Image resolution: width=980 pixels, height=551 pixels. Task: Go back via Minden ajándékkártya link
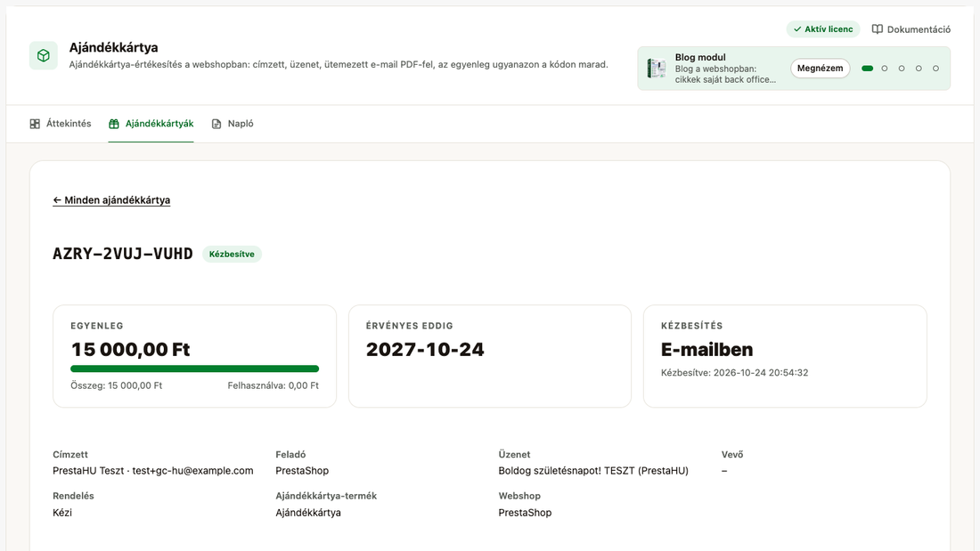click(111, 200)
